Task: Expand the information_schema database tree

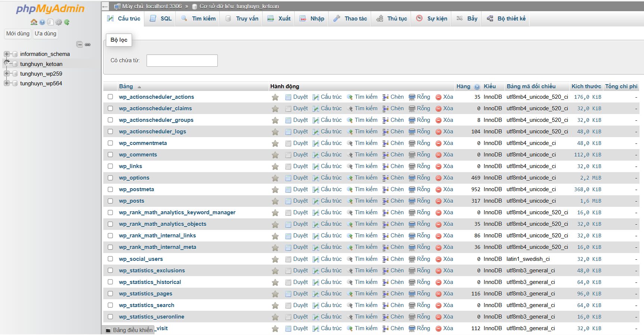Action: (x=7, y=54)
